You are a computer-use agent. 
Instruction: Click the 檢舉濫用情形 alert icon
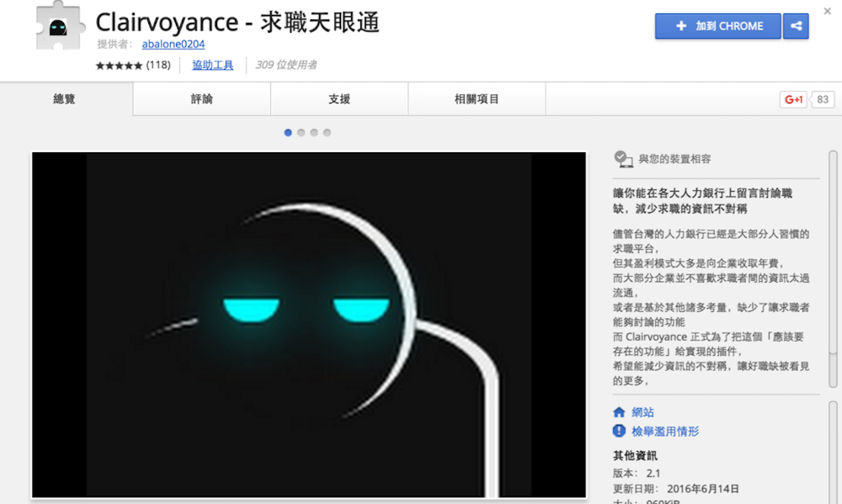coord(617,431)
